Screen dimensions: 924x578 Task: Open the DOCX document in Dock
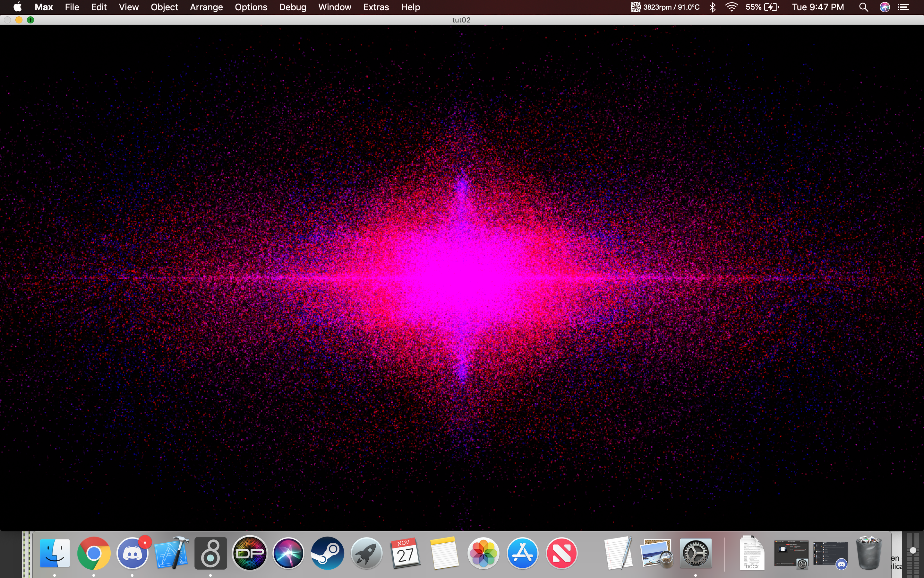[x=752, y=553]
